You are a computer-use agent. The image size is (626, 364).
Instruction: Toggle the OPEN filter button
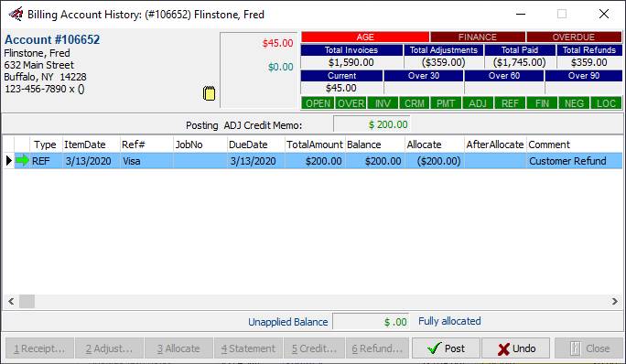pos(318,103)
